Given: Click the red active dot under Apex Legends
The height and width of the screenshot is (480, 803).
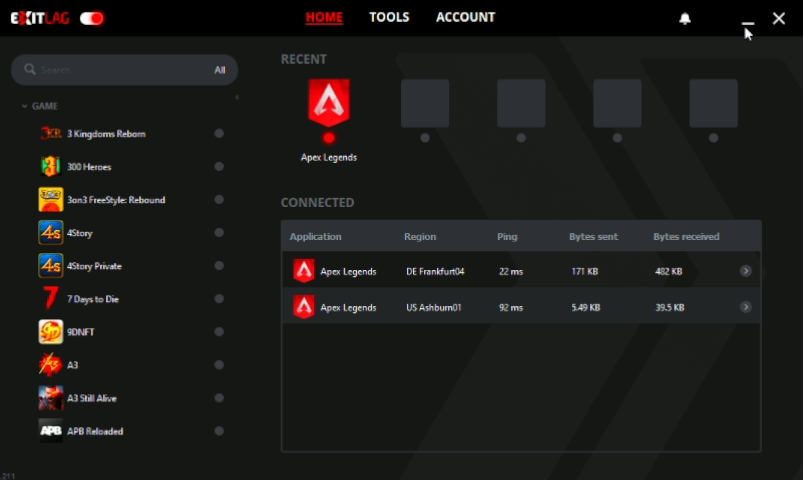Looking at the screenshot, I should click(329, 138).
